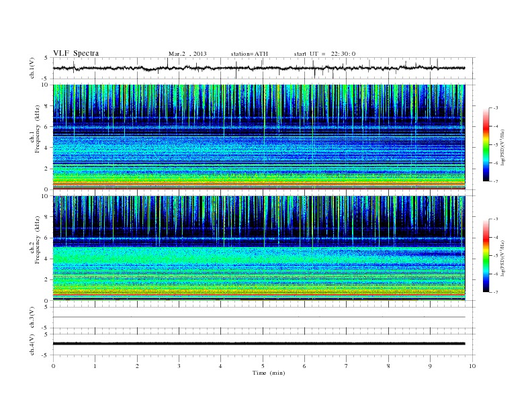Click the '-3' tick on ch.1 color bar
Viewport: 532px width, 411px height.
click(496, 108)
